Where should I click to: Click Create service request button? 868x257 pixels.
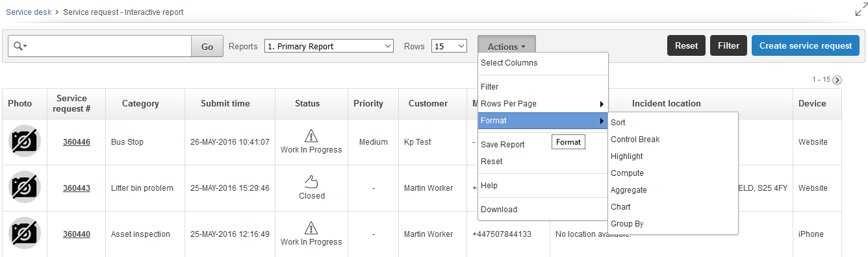pos(806,45)
